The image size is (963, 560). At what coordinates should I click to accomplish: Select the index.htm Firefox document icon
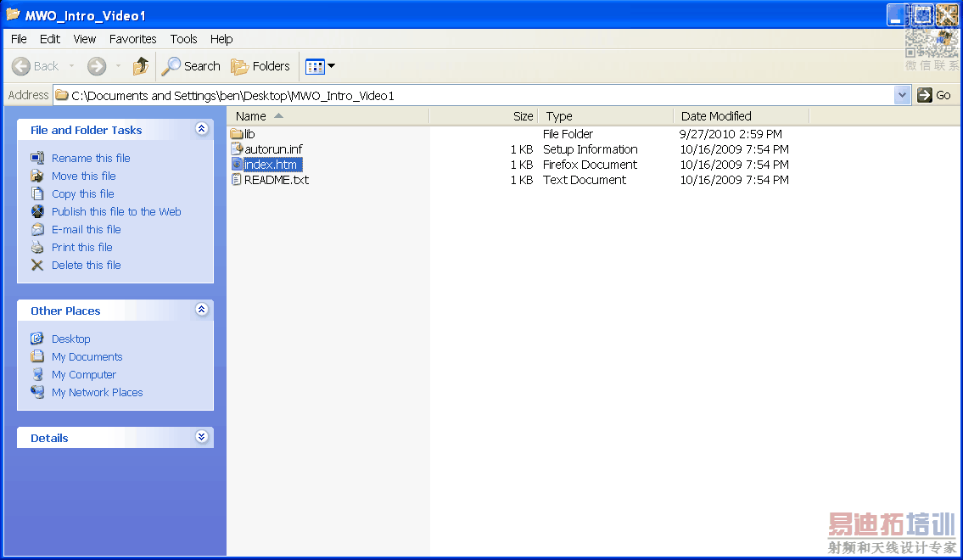pyautogui.click(x=237, y=164)
